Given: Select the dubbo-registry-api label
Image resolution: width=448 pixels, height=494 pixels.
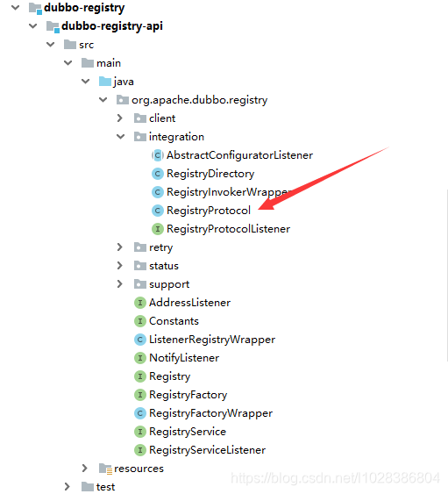Looking at the screenshot, I should (112, 26).
